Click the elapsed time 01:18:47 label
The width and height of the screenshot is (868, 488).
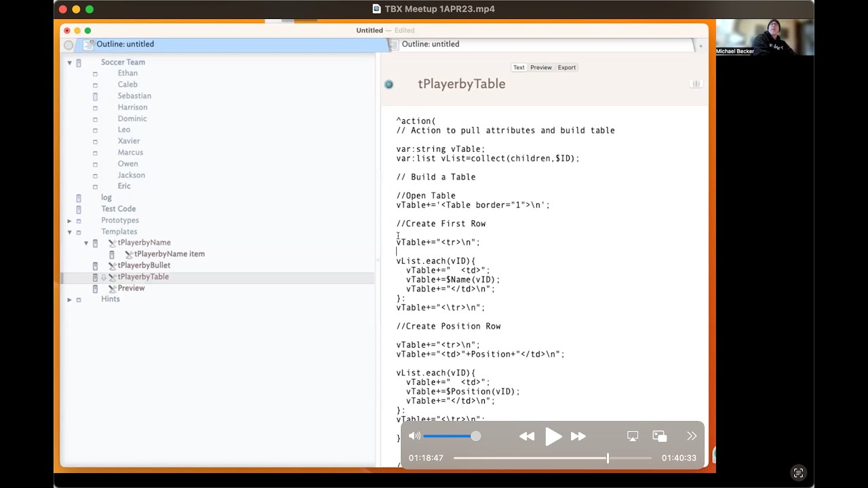(426, 458)
